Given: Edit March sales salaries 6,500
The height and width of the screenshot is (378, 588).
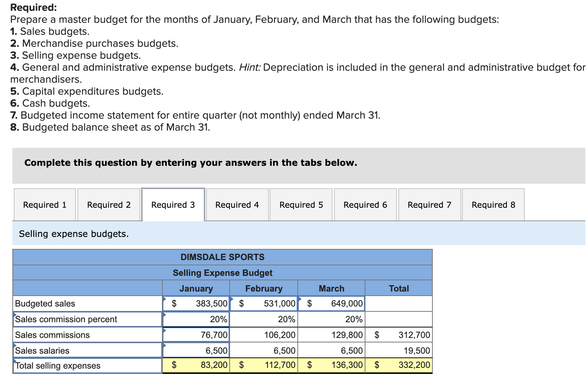Looking at the screenshot, I should [331, 351].
